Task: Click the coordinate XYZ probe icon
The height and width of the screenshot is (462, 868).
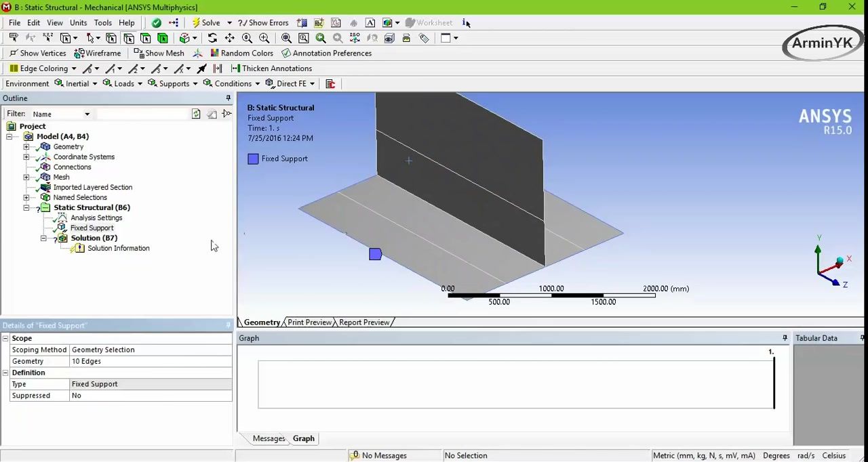Action: 48,38
